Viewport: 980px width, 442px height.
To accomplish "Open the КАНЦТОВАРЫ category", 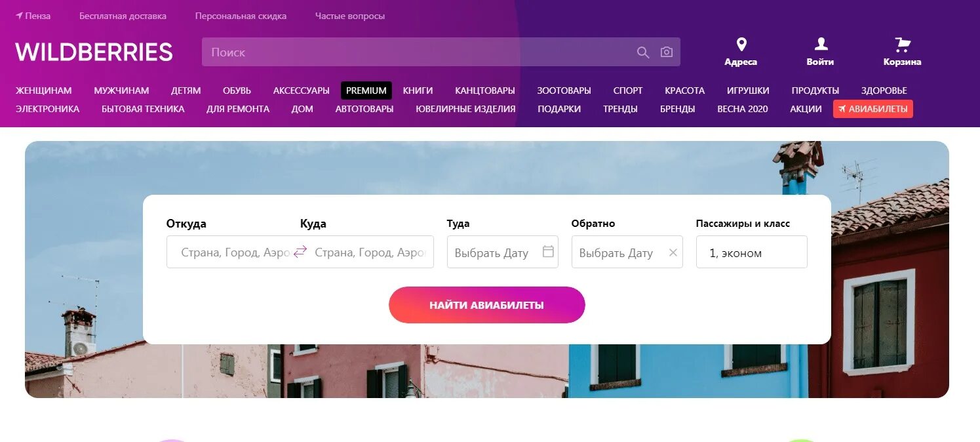I will pyautogui.click(x=485, y=90).
